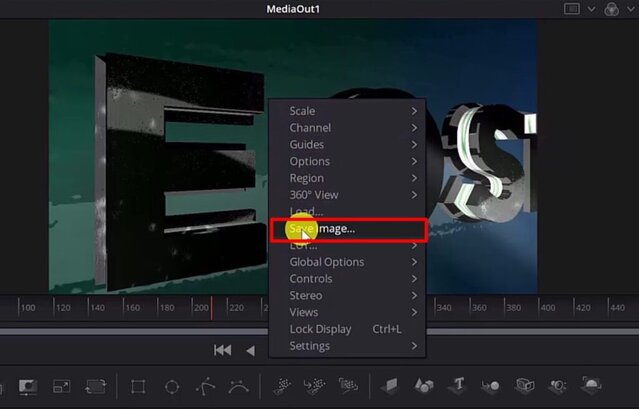Open the Options submenu
Viewport: 639px width, 409px height.
[348, 161]
